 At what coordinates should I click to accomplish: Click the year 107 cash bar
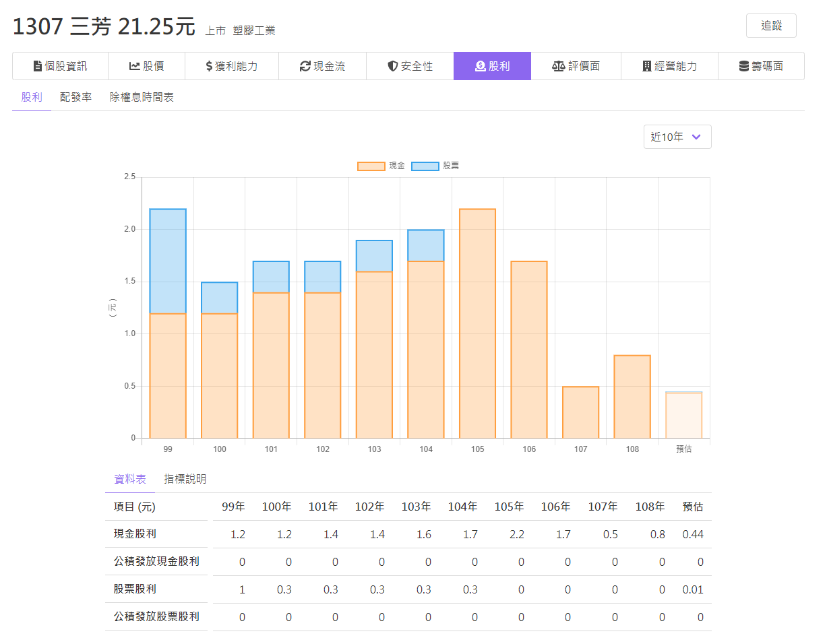[x=580, y=412]
